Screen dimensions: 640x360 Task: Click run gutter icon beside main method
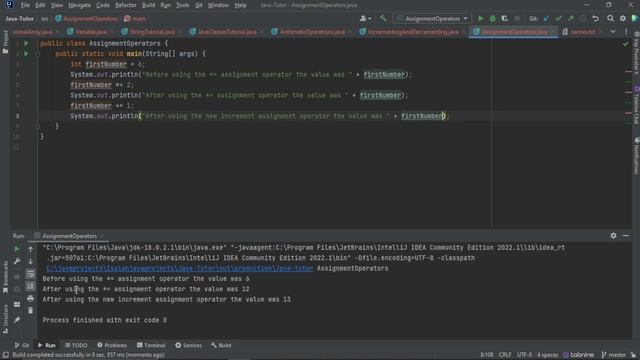[x=26, y=53]
